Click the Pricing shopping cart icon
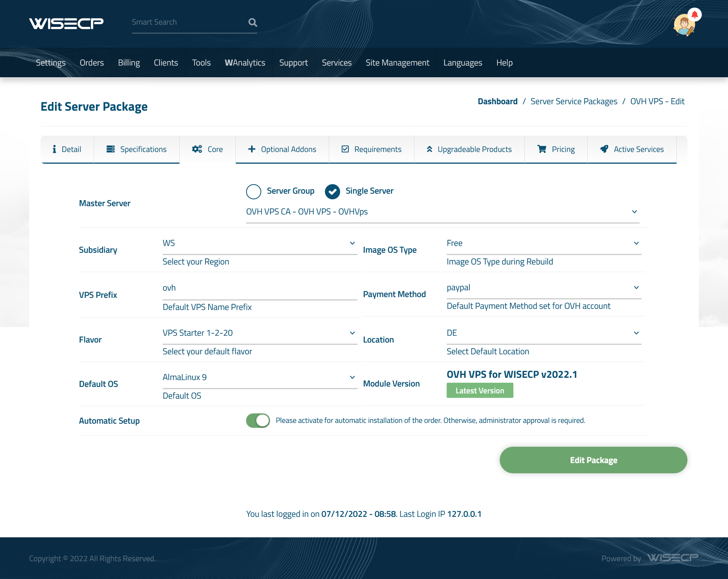Screen dimensions: 728x579 (x=542, y=149)
